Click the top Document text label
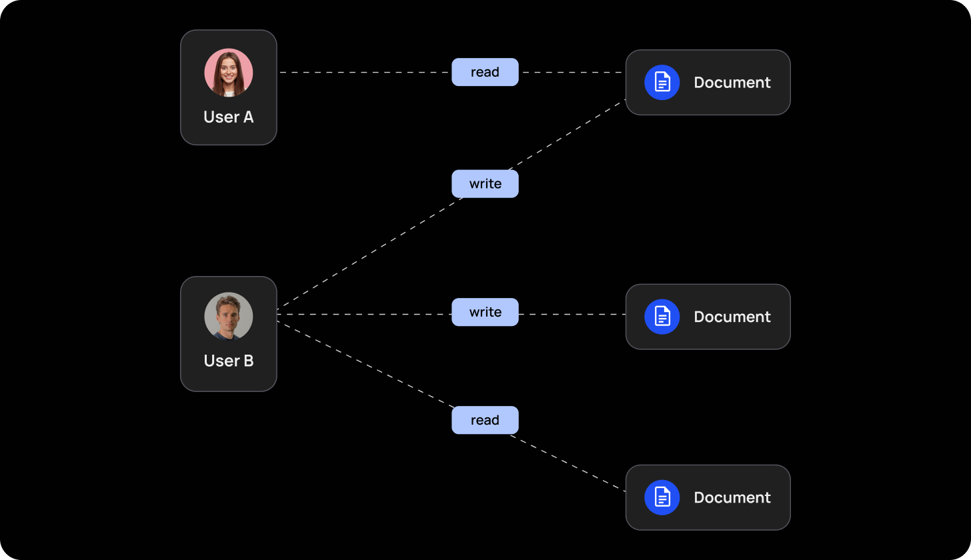 732,83
